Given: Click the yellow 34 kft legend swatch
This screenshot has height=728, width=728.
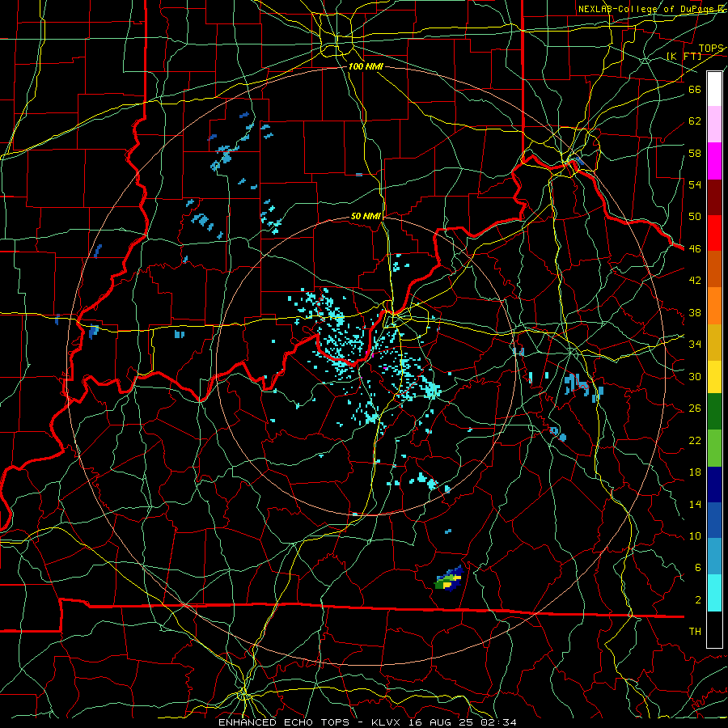Looking at the screenshot, I should coord(714,377).
